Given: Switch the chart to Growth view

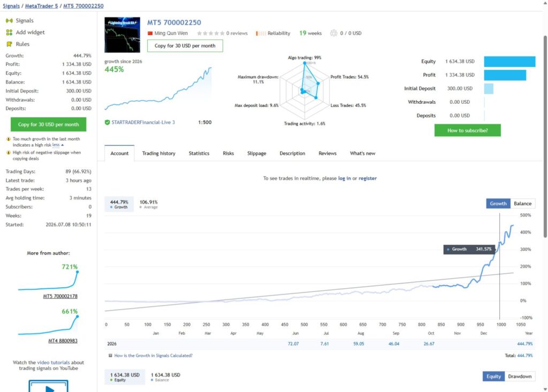Looking at the screenshot, I should [x=498, y=204].
